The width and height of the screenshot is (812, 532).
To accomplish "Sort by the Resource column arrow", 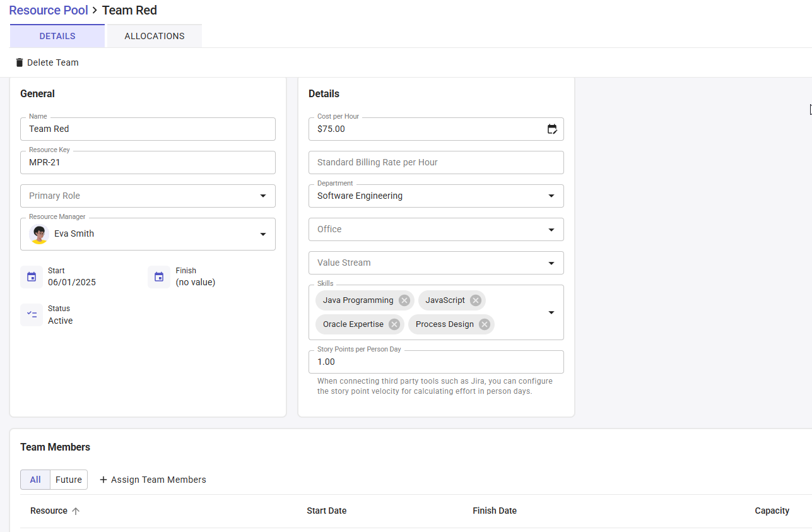I will tap(76, 511).
